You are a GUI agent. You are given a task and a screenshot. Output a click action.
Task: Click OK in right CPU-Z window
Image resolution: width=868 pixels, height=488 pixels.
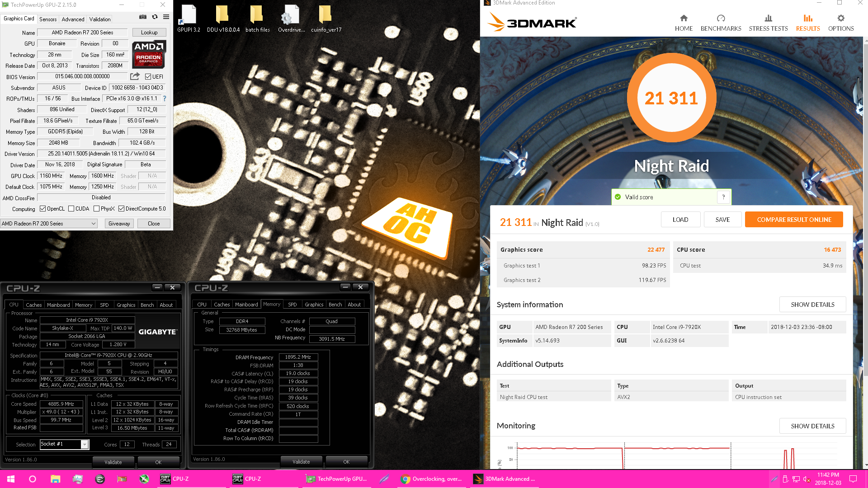click(x=346, y=462)
